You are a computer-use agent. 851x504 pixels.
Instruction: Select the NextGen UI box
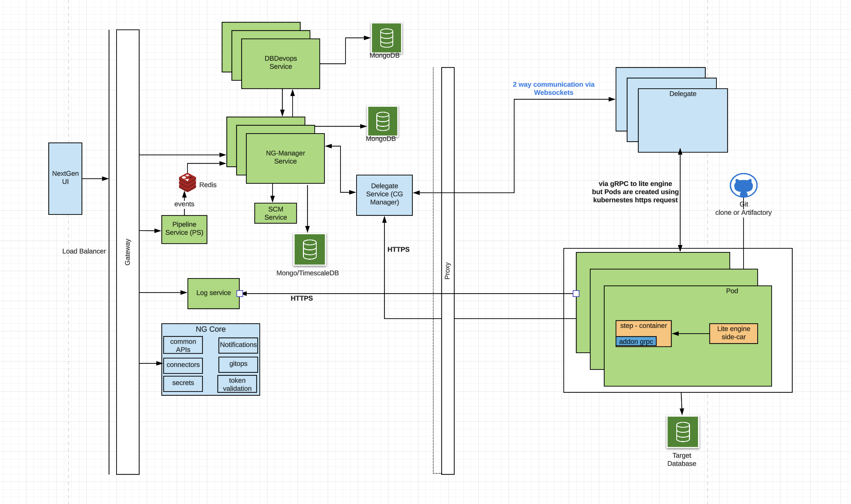[x=65, y=178]
